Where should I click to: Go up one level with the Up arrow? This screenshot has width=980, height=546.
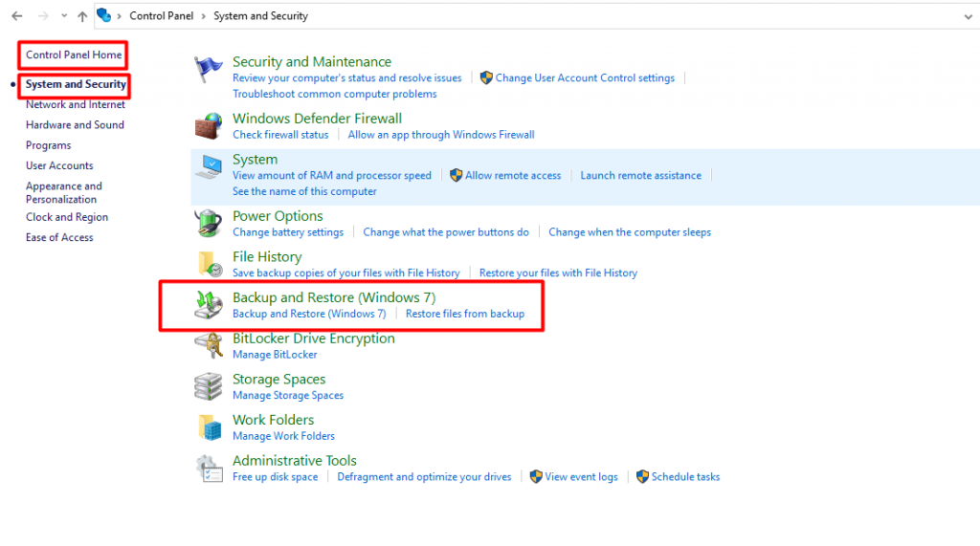click(x=82, y=16)
